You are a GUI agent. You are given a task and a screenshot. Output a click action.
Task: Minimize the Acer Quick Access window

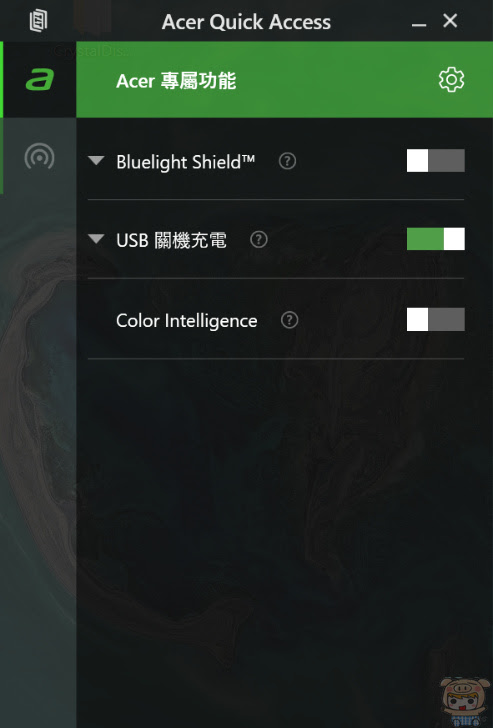click(x=419, y=23)
